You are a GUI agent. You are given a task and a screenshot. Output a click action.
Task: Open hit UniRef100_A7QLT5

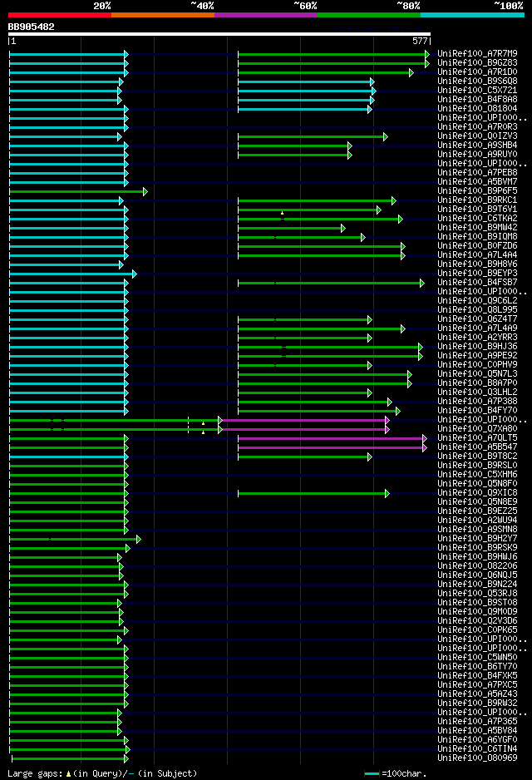pos(477,438)
